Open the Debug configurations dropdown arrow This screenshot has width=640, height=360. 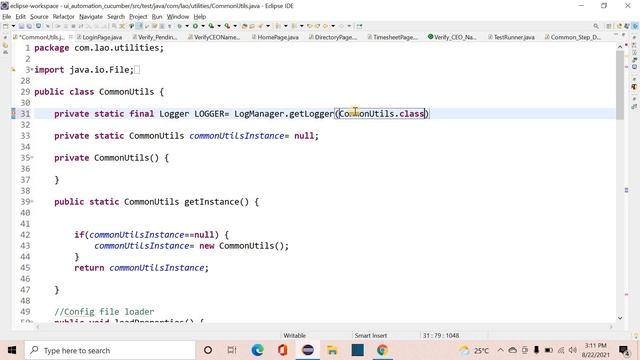tap(187, 26)
